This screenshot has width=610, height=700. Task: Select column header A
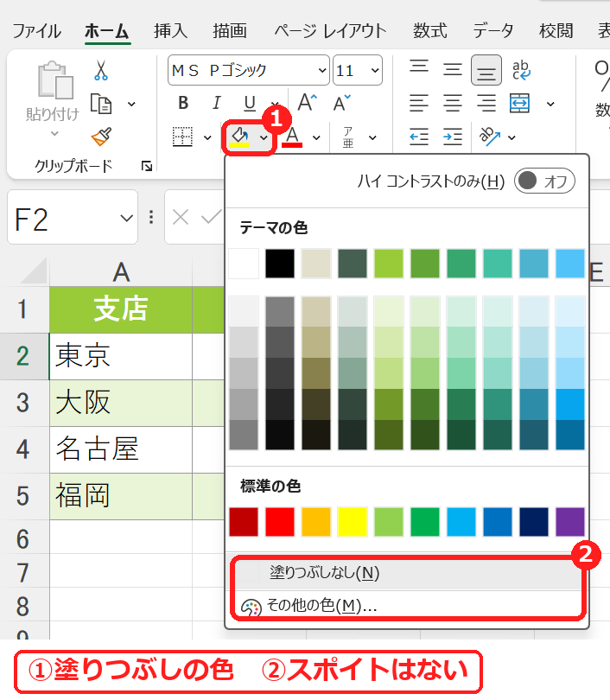(x=121, y=271)
